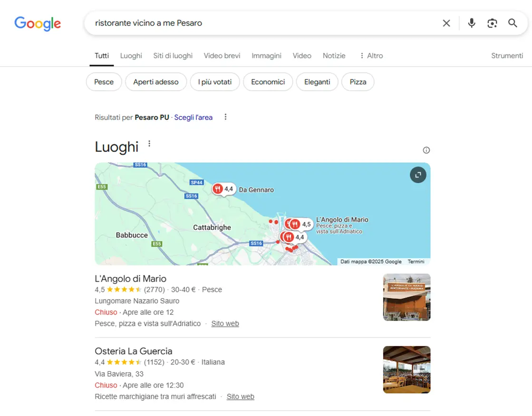Switch to the Video tab
Viewport: 532px width, 416px height.
302,56
